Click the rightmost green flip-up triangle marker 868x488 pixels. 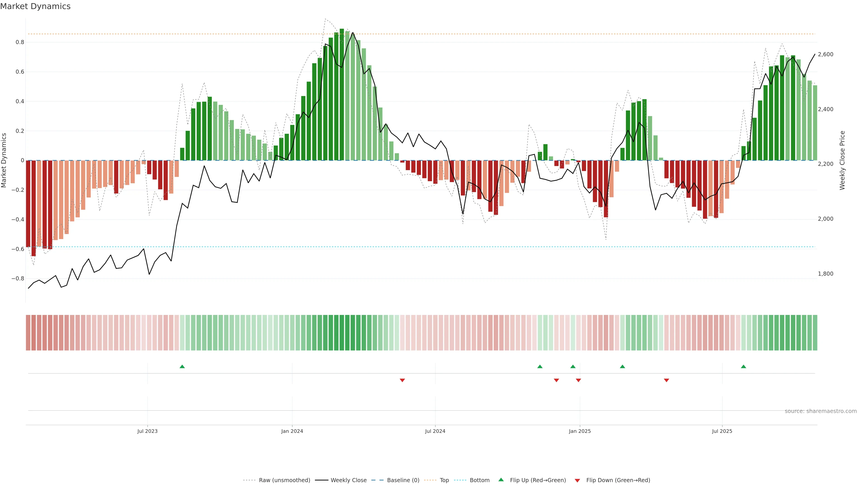pos(743,366)
